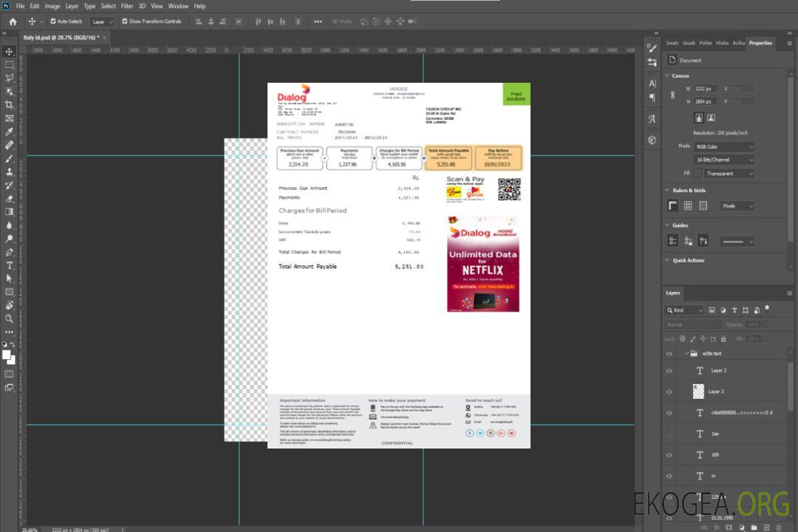Select the Horizontal Type tool
This screenshot has height=532, width=798.
point(10,265)
